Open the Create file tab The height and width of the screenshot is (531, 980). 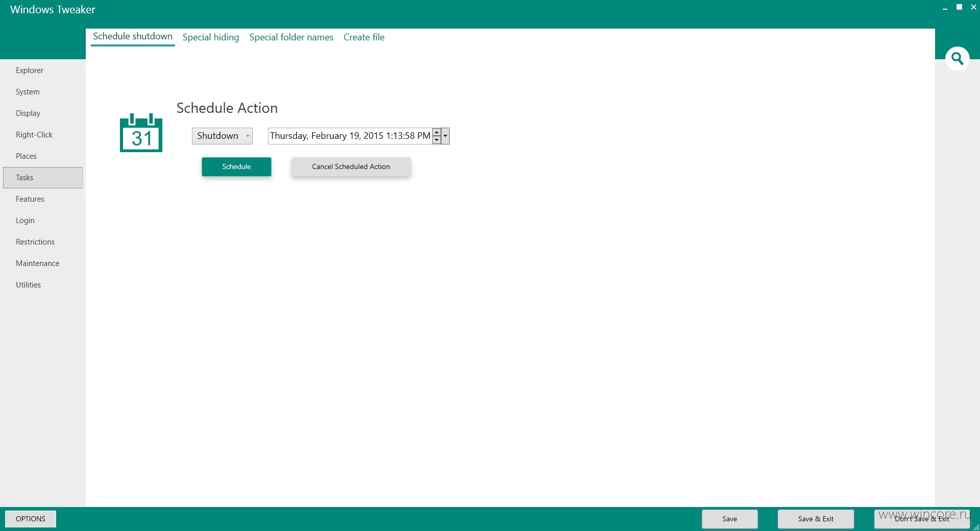pyautogui.click(x=364, y=37)
